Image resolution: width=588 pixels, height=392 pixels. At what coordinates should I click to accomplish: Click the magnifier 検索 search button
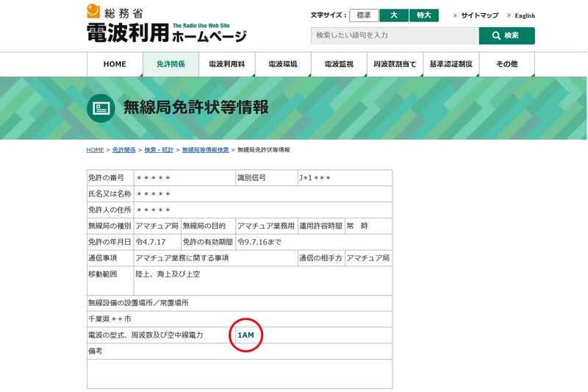506,35
